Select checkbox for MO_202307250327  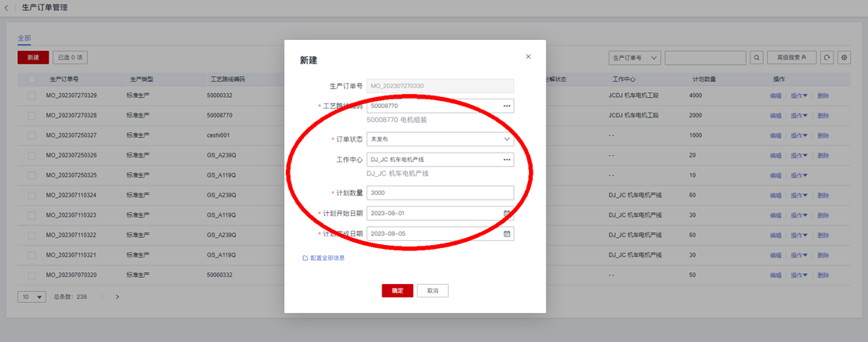(x=32, y=135)
